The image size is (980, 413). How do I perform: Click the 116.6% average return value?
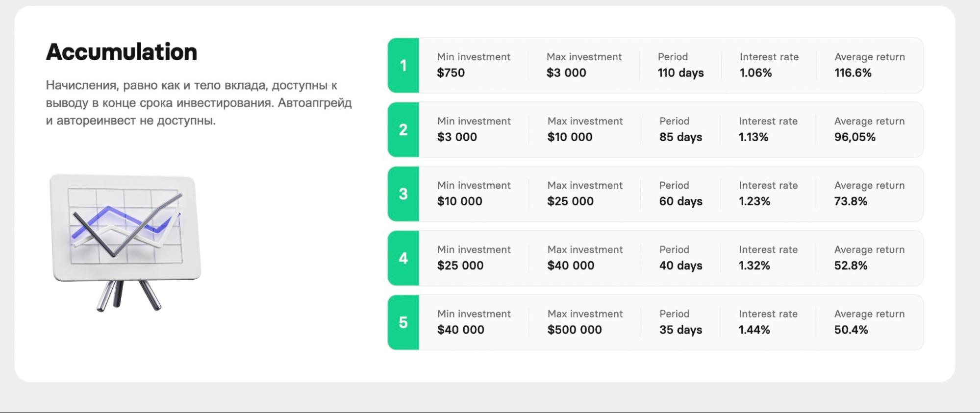click(x=853, y=73)
